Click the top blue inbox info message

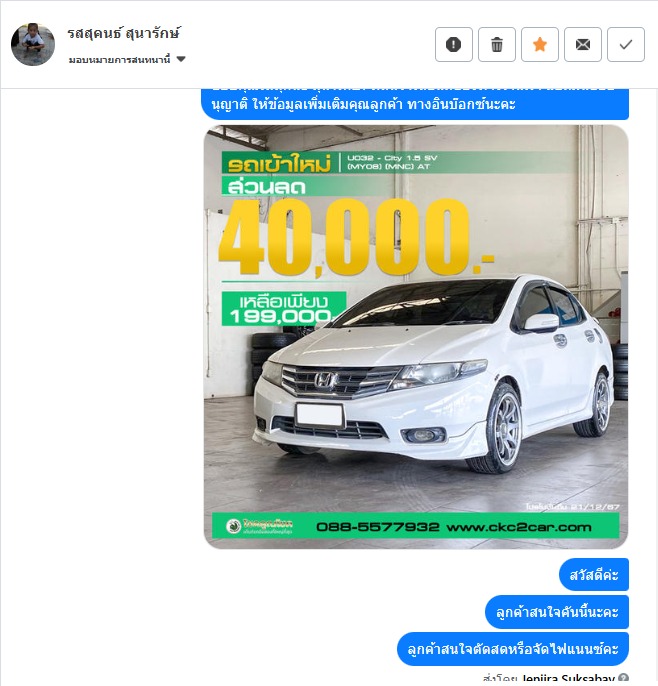pos(415,103)
